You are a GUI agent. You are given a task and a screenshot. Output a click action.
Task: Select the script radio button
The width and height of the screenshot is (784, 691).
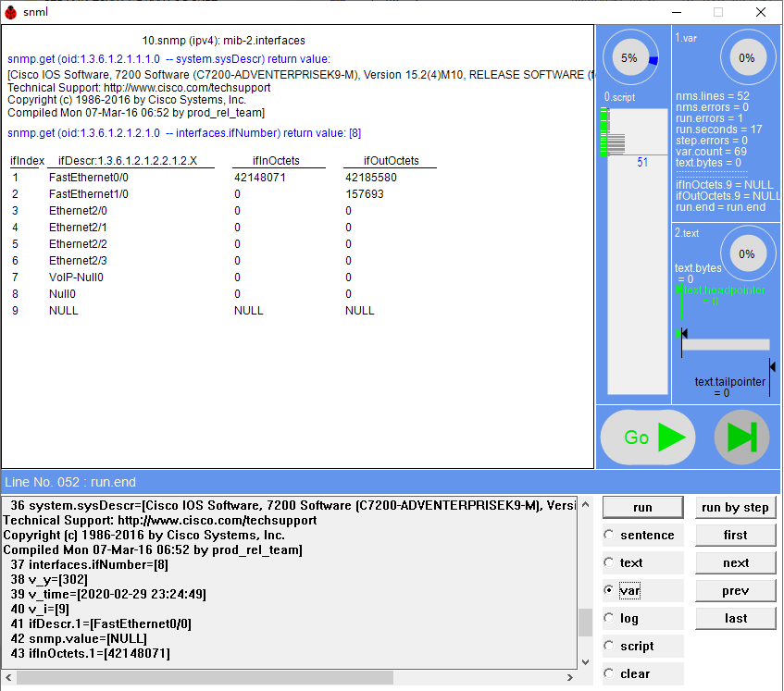[608, 646]
